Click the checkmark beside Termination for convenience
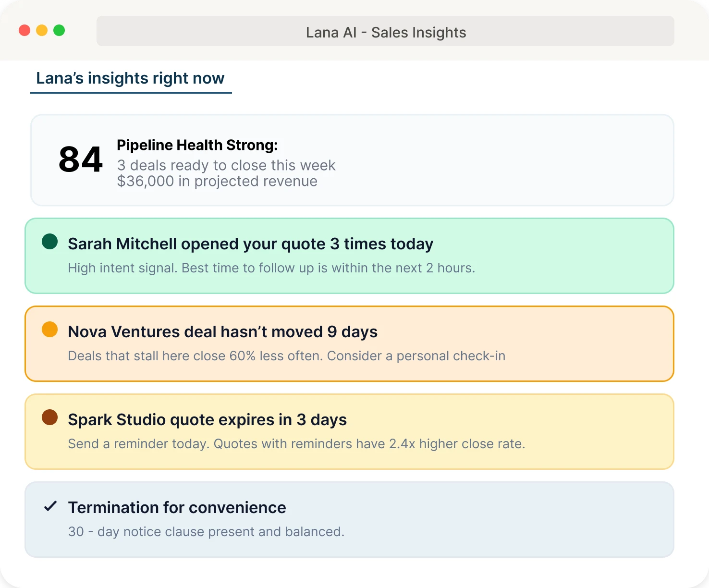Image resolution: width=709 pixels, height=588 pixels. pyautogui.click(x=50, y=506)
